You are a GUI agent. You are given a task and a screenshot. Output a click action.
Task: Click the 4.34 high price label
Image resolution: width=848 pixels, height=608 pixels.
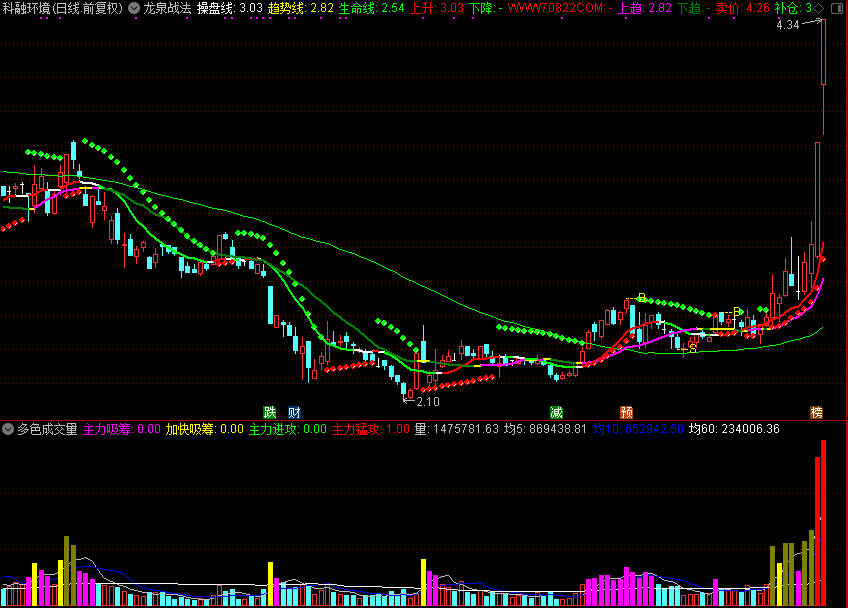(787, 25)
